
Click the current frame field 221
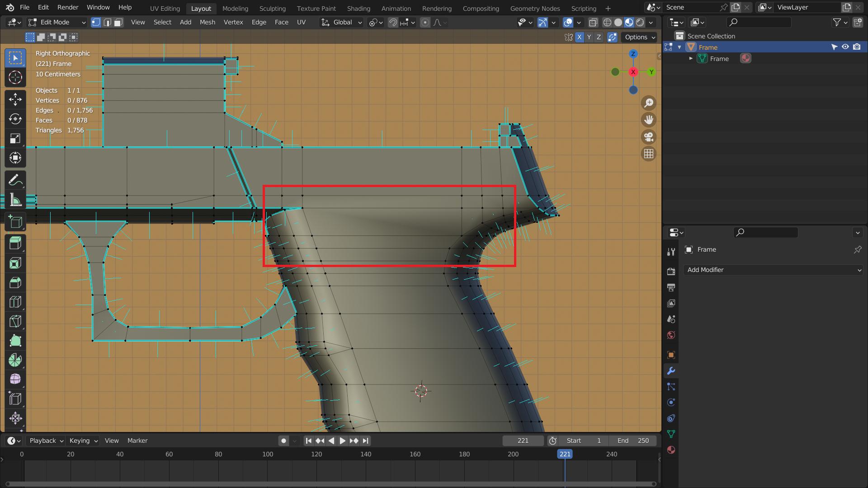(x=523, y=441)
